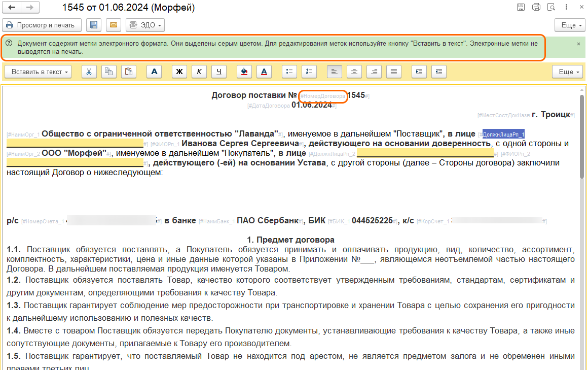Screen dimensions: 588x370
Task: Toggle bold formatting (Ж)
Action: coord(179,72)
